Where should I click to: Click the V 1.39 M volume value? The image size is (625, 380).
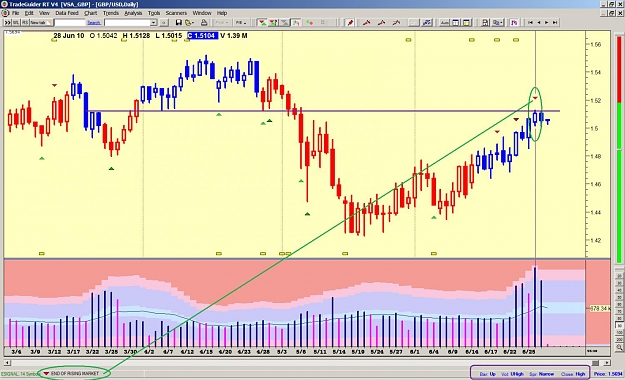coord(234,35)
